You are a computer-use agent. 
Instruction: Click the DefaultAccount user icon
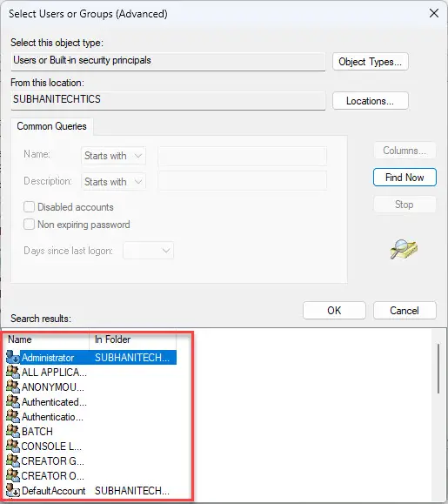13,490
